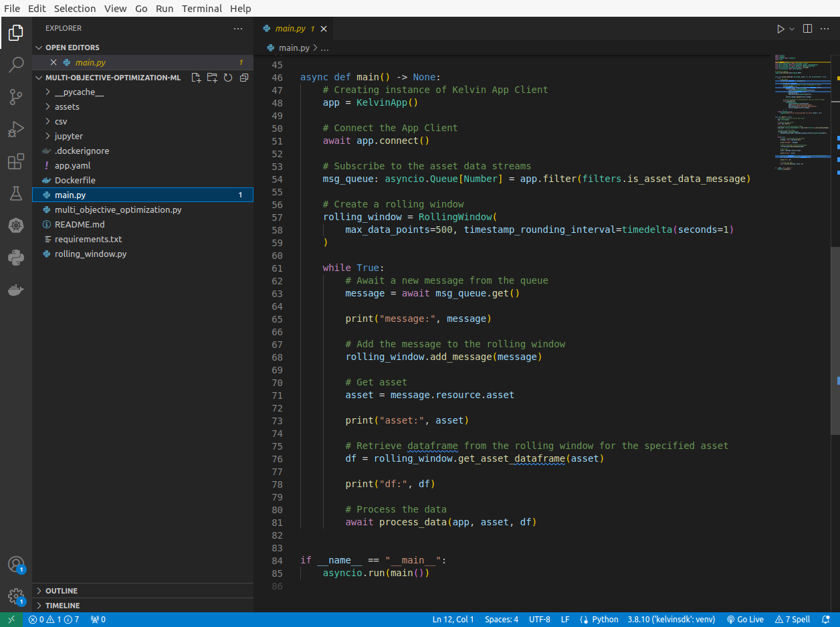Screen dimensions: 840x627
Task: Open the Extensions view
Action: (x=16, y=162)
